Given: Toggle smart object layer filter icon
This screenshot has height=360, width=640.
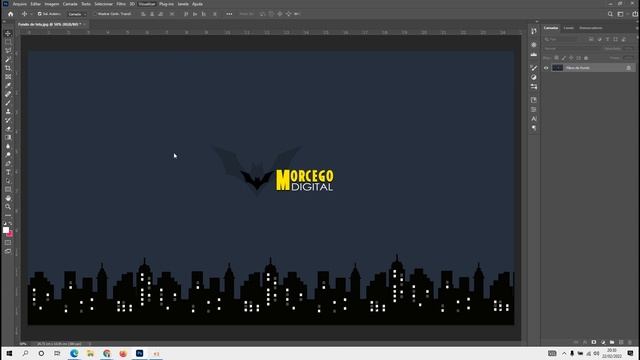Looking at the screenshot, I should pos(624,39).
